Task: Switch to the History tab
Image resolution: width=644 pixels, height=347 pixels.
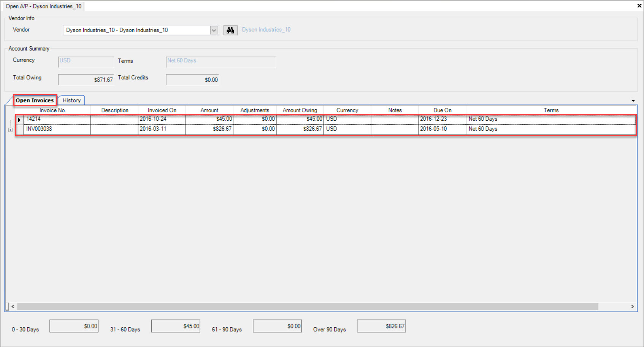Action: [x=71, y=100]
